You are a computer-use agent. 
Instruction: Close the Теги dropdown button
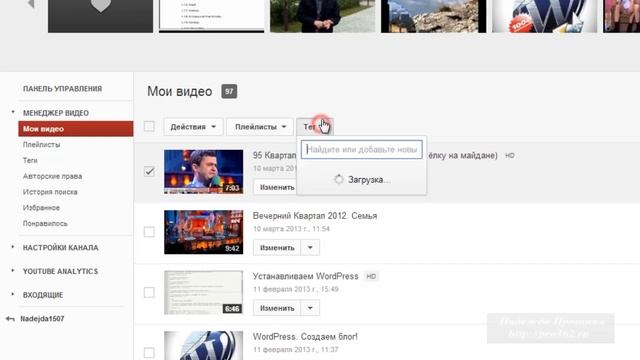[x=315, y=127]
